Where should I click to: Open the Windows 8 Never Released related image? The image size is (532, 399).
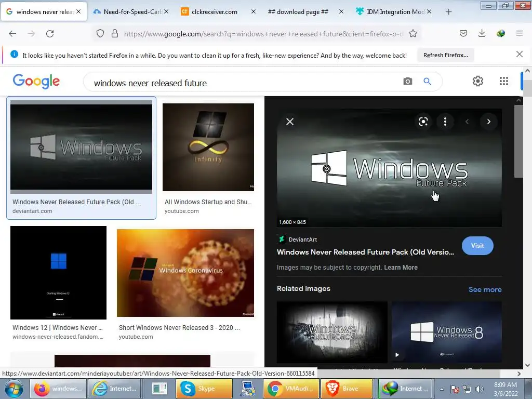pos(447,332)
